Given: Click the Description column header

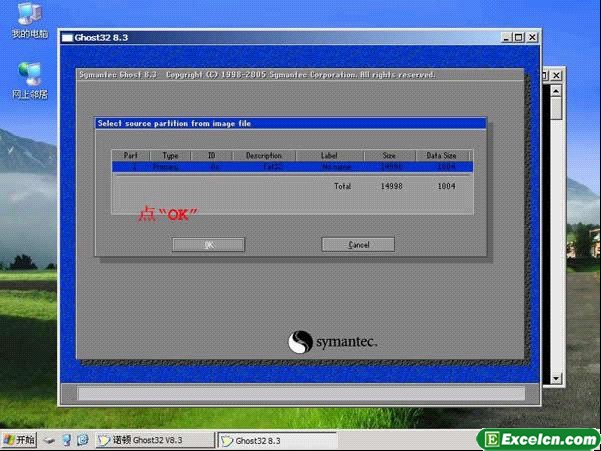Looking at the screenshot, I should (264, 156).
